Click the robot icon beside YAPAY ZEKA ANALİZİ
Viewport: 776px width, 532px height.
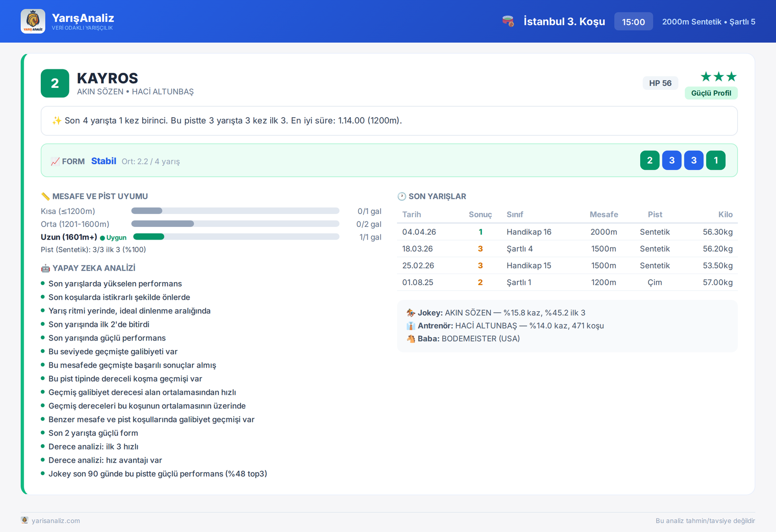tap(46, 268)
